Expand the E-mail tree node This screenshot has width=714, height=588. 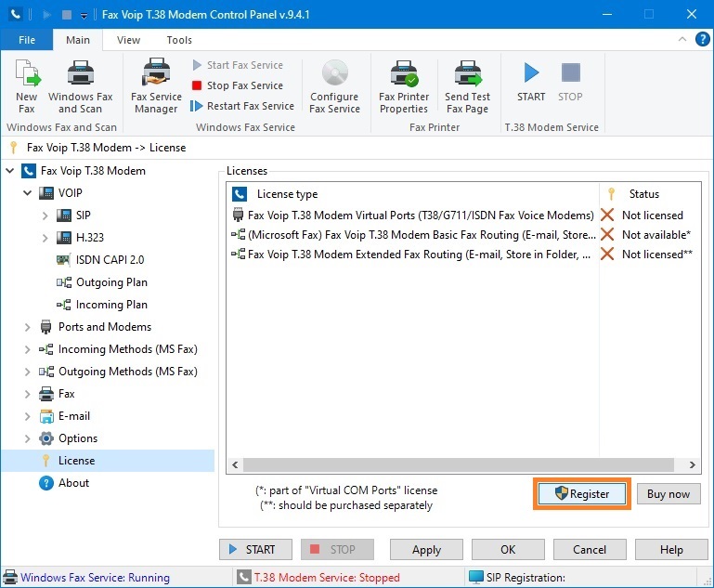[x=27, y=416]
